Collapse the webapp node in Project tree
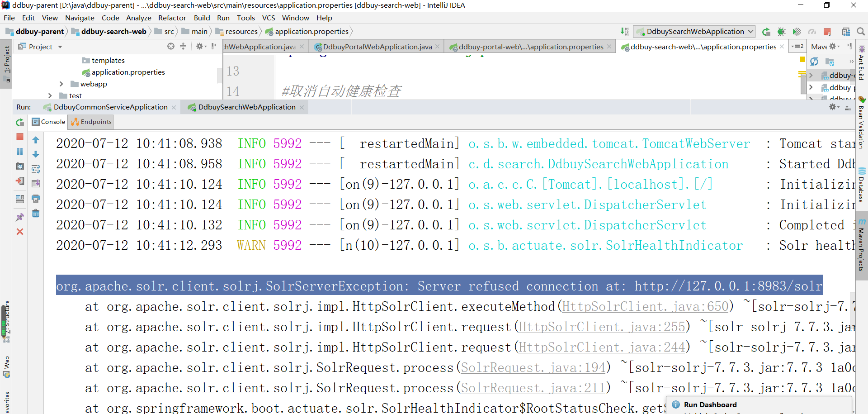This screenshot has width=868, height=414. (61, 84)
